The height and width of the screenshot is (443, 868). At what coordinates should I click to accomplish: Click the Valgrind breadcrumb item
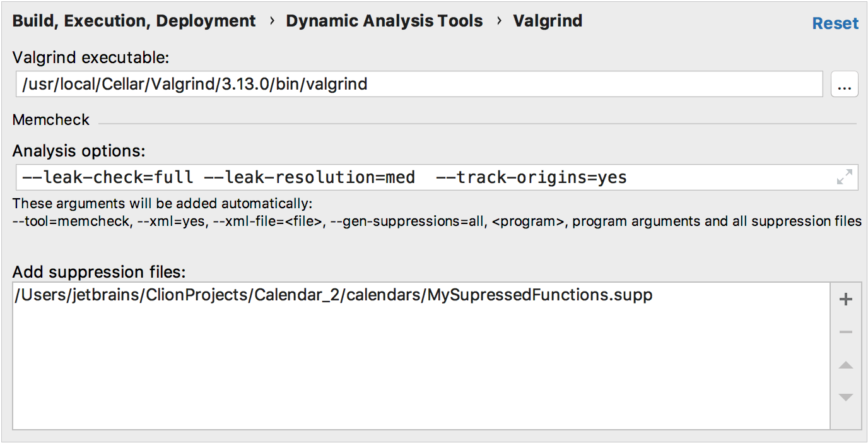coord(548,21)
